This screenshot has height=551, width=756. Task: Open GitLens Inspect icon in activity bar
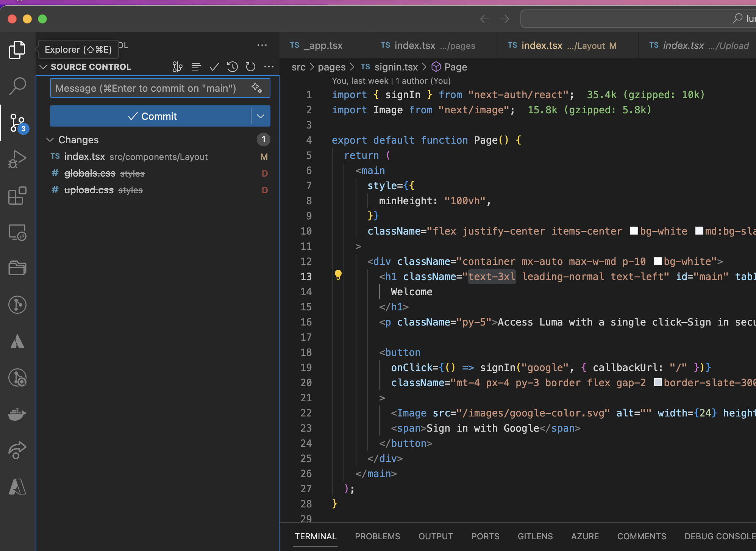(x=17, y=377)
